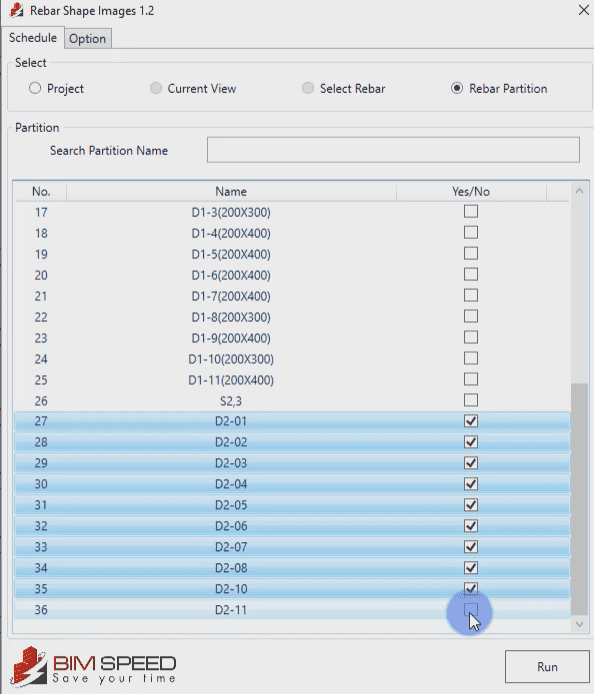594x694 pixels.
Task: Click the Yes/No column header
Action: pyautogui.click(x=471, y=192)
